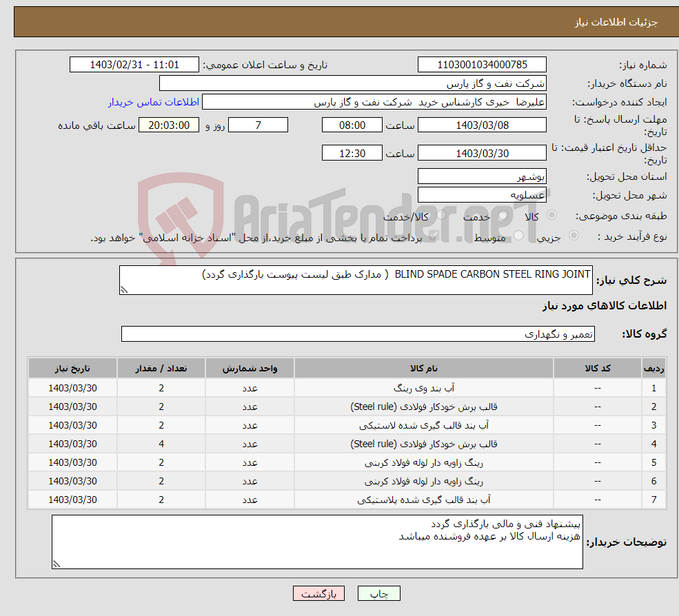The image size is (679, 616).
Task: Select row 7 آب بند قالب گیری شده پلاستیکی
Action: 424,500
